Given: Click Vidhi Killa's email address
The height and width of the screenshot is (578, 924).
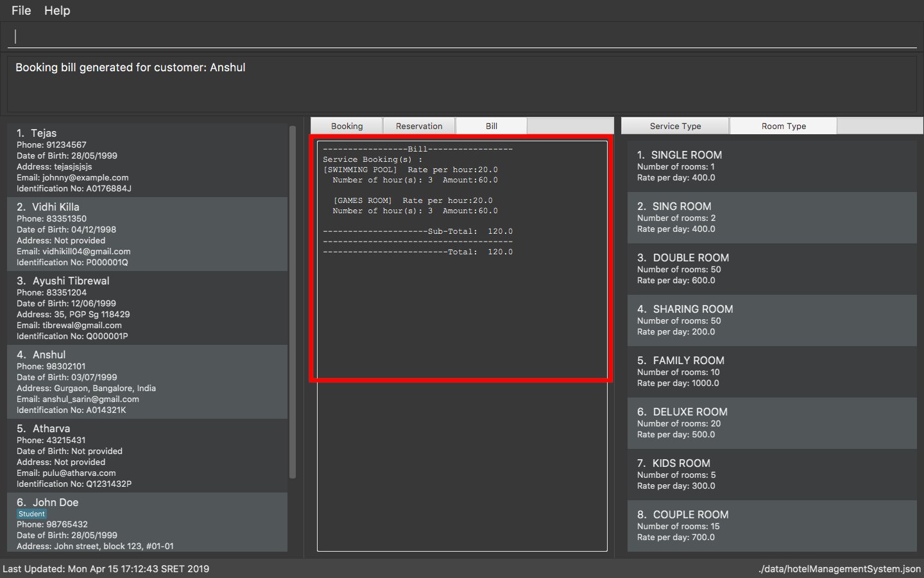Looking at the screenshot, I should pyautogui.click(x=74, y=251).
